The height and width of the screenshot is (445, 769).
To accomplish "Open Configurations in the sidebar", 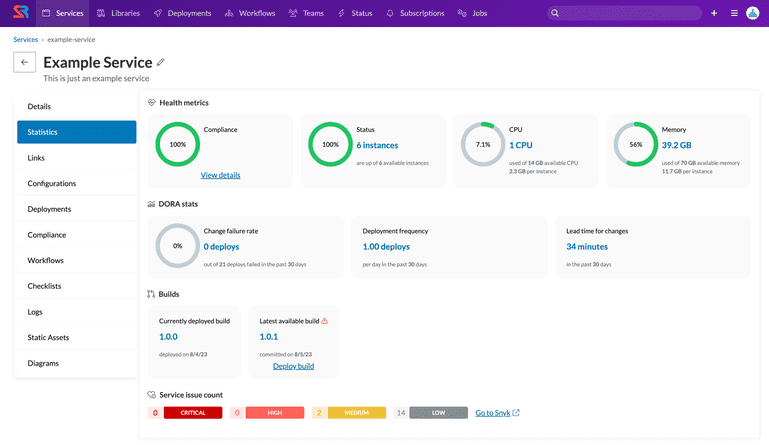I will pos(77,183).
